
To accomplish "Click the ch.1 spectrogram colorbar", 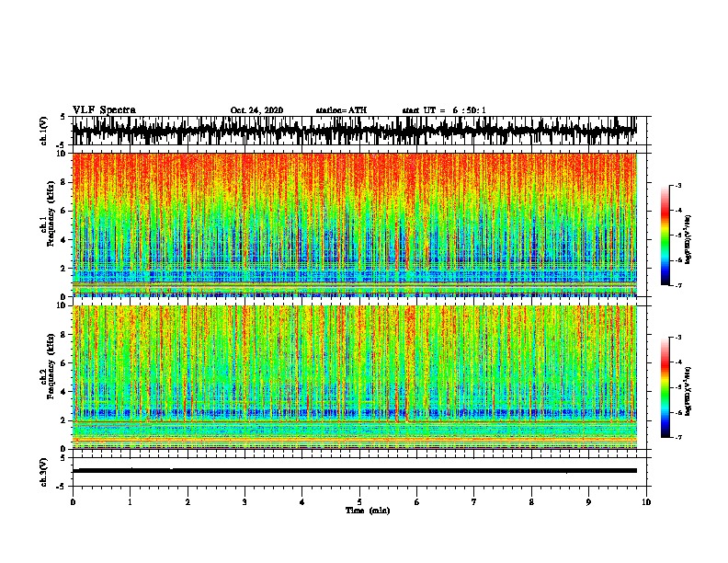I will tap(665, 236).
